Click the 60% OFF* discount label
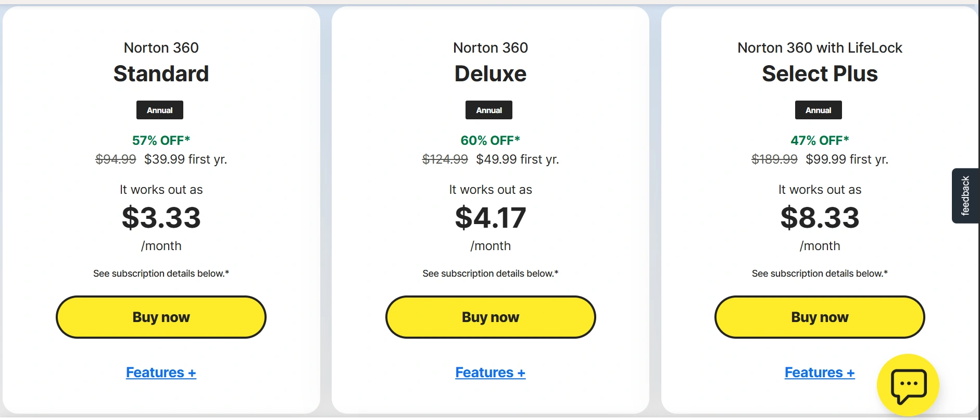Screen dimensions: 980x420 pyautogui.click(x=490, y=140)
